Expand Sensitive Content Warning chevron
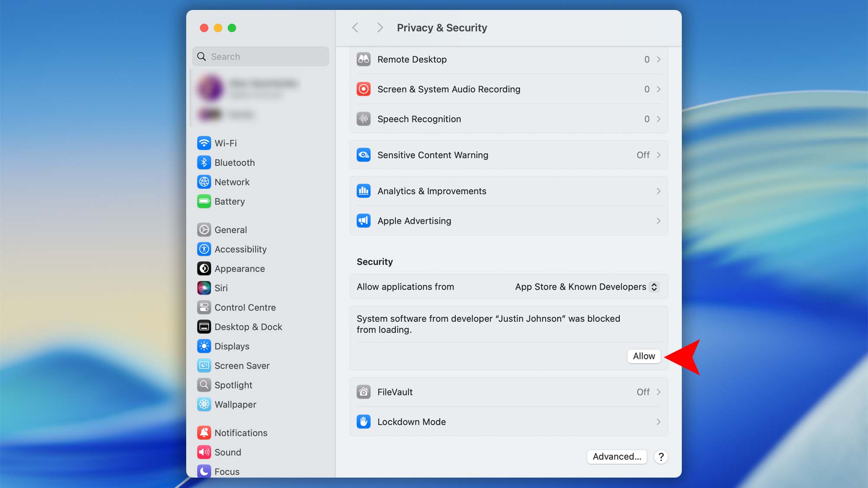Screen dimensions: 868x488 658,155
